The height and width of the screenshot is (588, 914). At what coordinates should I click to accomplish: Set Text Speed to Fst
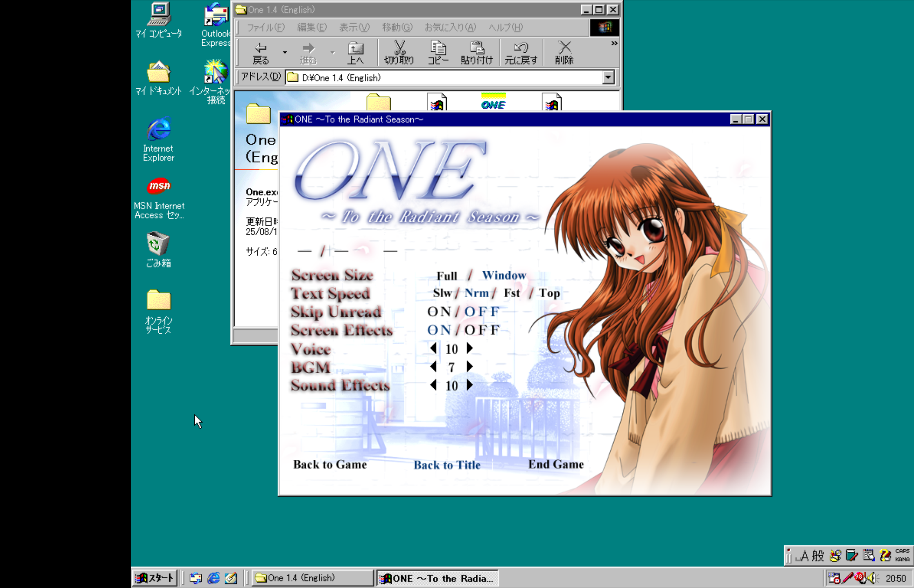tap(512, 293)
